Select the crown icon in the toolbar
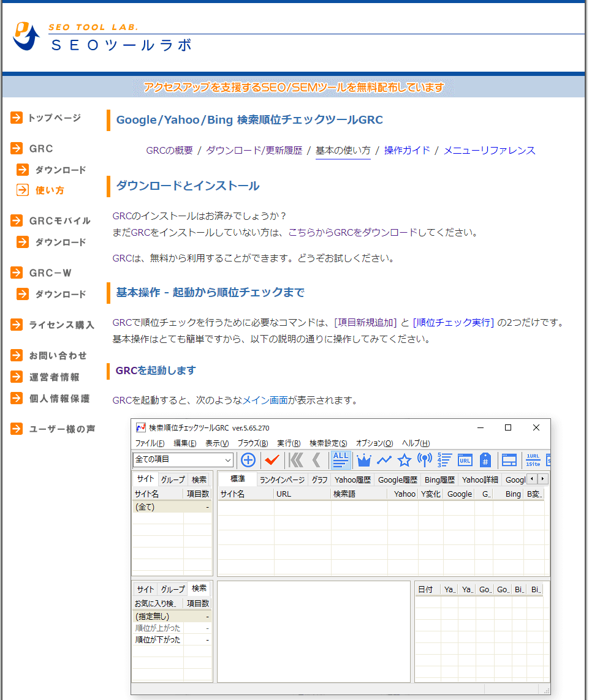Screen dimensions: 589x700 (363, 459)
